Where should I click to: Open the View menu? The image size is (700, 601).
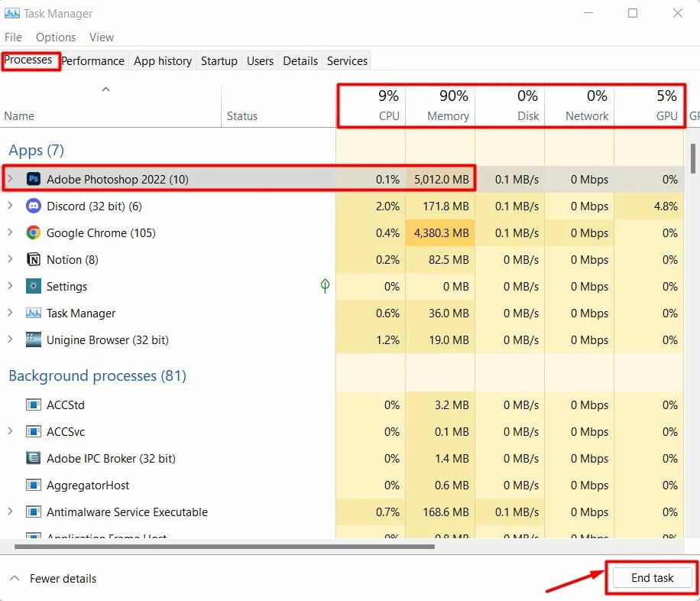[x=102, y=37]
